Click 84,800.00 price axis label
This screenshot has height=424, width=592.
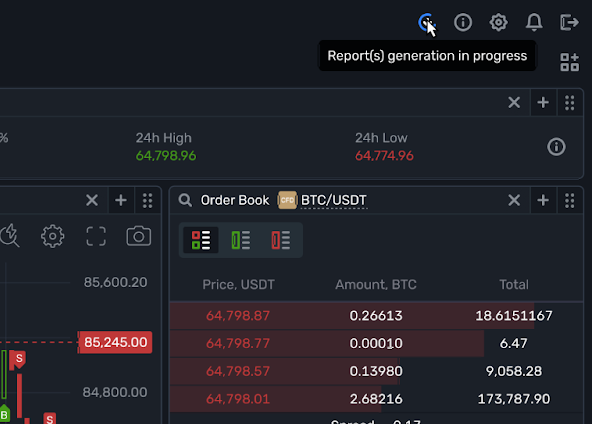(x=115, y=392)
